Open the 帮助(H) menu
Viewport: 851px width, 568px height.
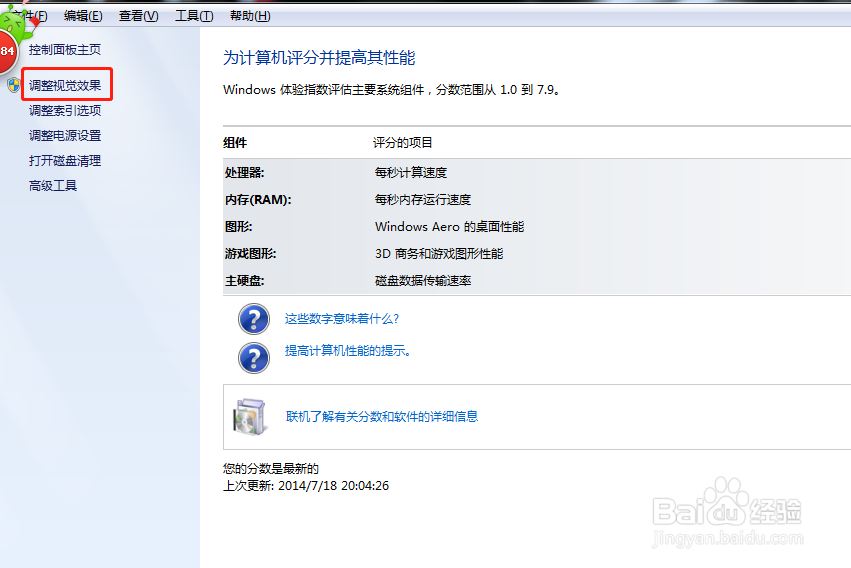tap(250, 16)
